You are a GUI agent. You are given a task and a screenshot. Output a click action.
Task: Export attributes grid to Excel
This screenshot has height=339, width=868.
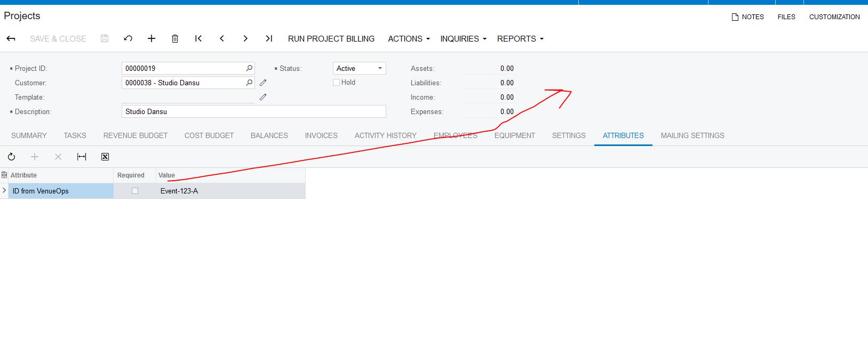point(105,157)
